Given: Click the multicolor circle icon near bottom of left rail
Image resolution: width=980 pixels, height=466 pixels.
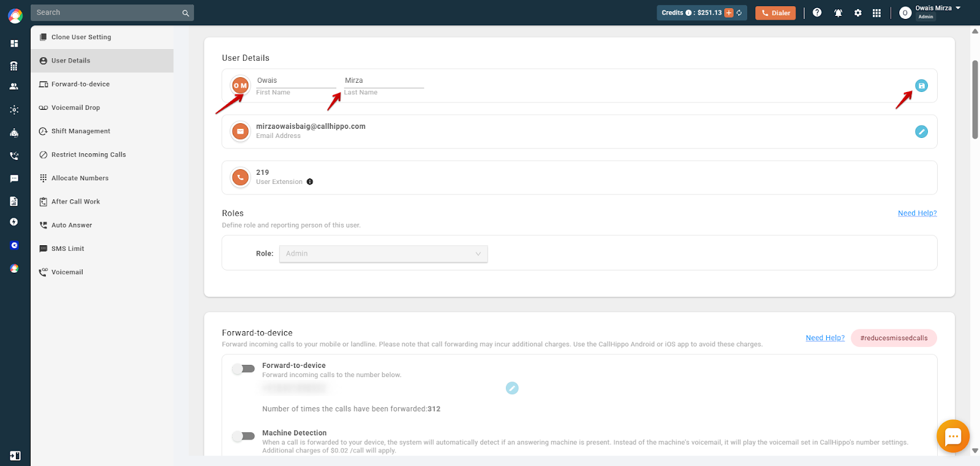Looking at the screenshot, I should tap(14, 269).
